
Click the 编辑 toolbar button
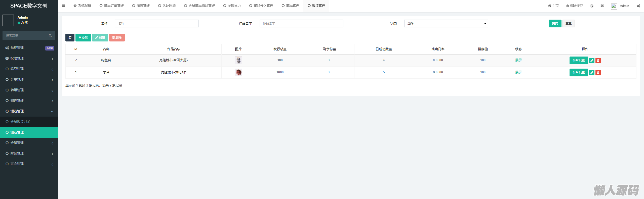100,37
